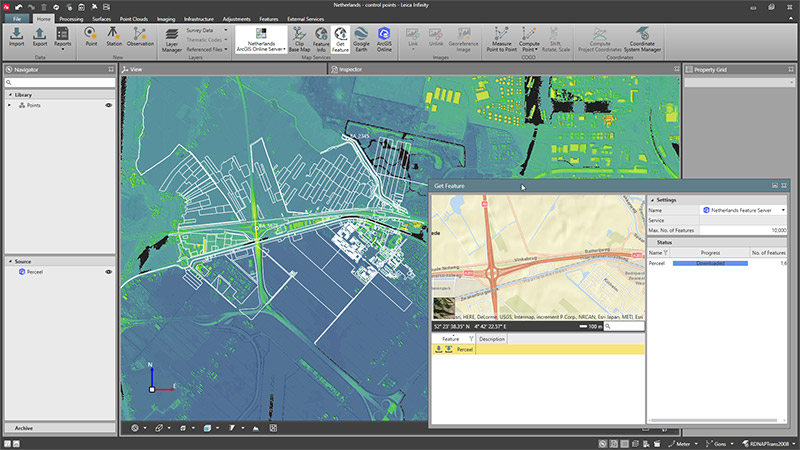Switch to the Surfaces tab
Image resolution: width=800 pixels, height=450 pixels.
pos(101,19)
